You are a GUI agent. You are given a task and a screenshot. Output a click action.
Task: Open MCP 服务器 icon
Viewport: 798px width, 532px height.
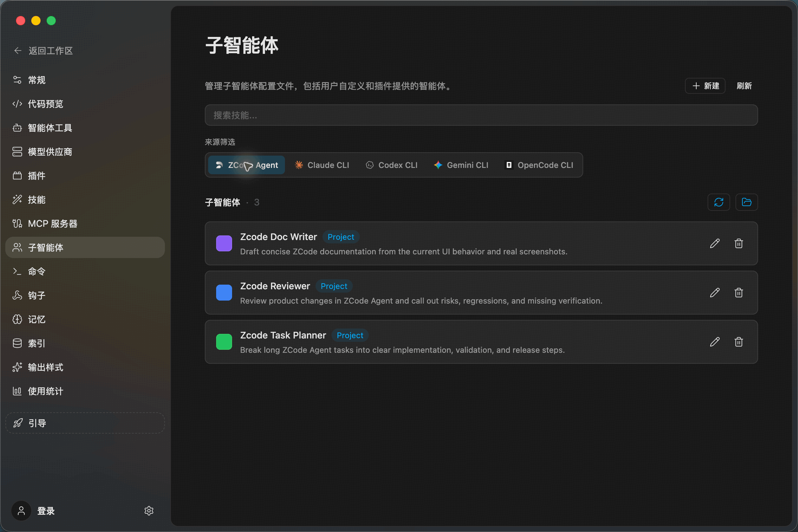tap(17, 223)
